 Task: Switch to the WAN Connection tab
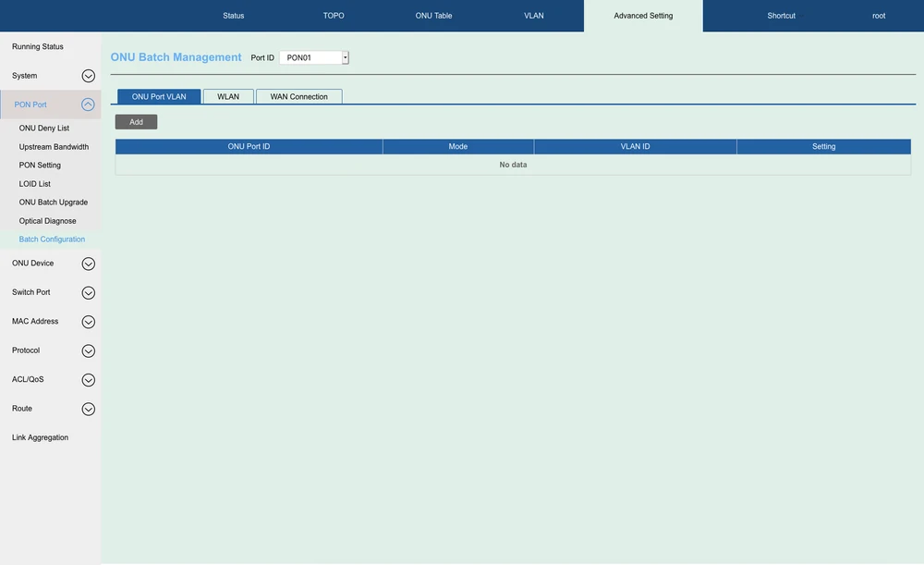point(298,96)
